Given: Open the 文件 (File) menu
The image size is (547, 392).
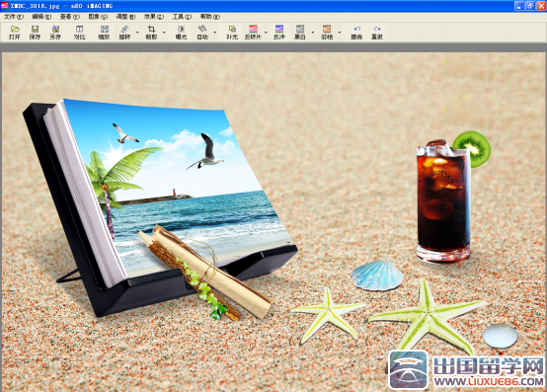Looking at the screenshot, I should pyautogui.click(x=14, y=17).
